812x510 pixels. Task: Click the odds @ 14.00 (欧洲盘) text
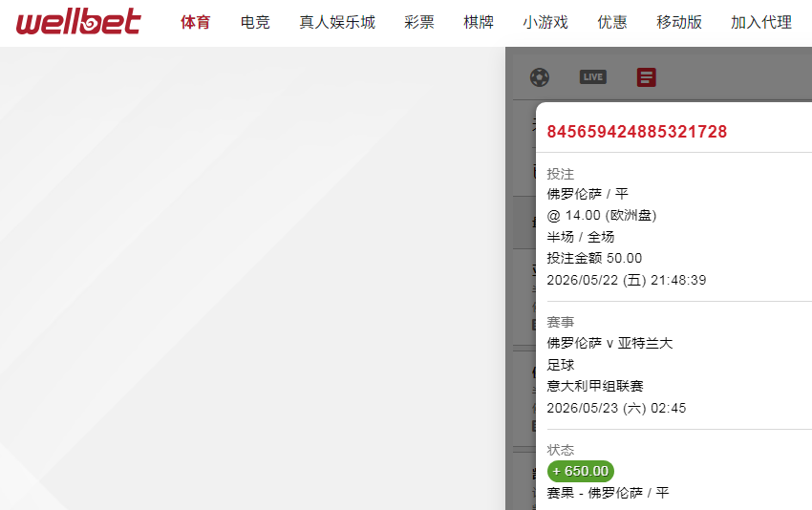(x=602, y=216)
